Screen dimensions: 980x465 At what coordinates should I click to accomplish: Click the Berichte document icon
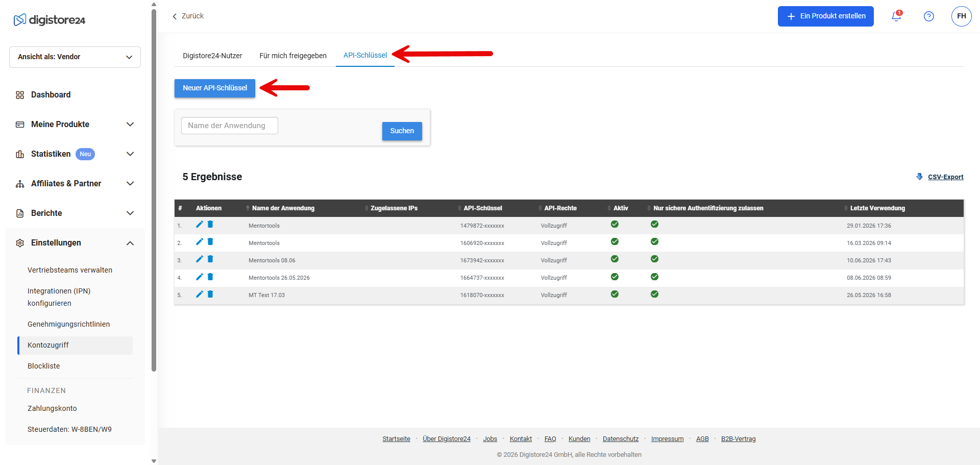[x=20, y=213]
